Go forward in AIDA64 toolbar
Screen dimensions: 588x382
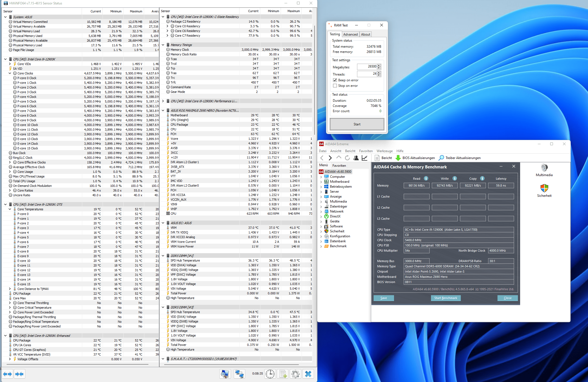(330, 158)
